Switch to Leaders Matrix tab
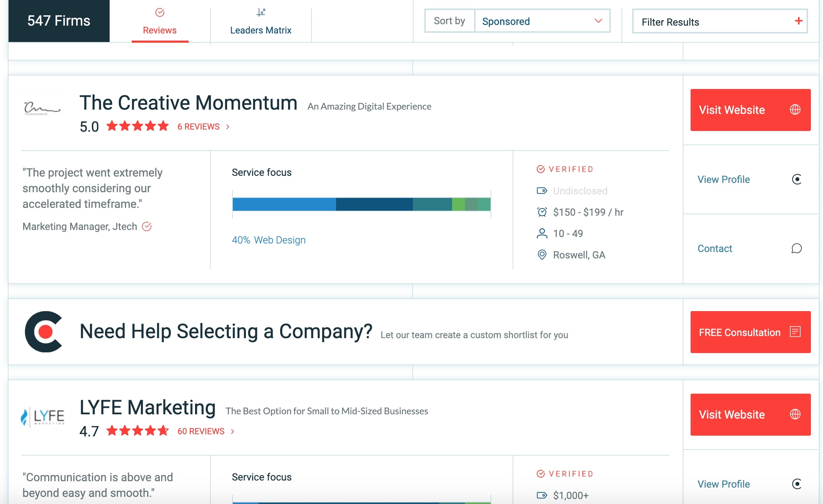This screenshot has height=504, width=823. tap(261, 21)
